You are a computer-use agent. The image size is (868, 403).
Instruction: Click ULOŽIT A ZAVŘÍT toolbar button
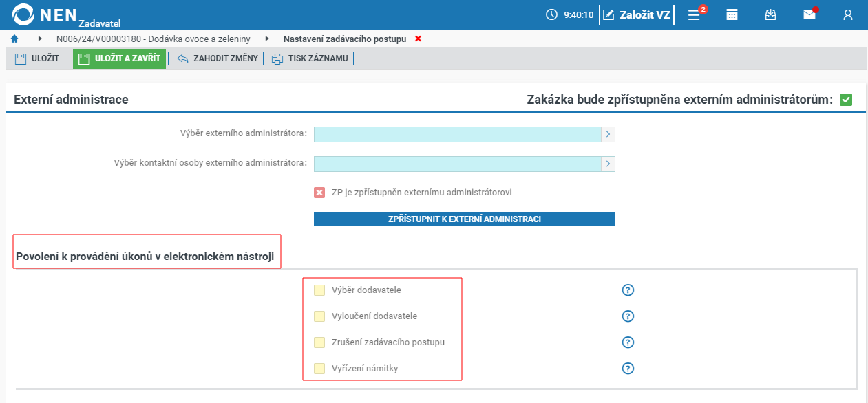point(120,58)
